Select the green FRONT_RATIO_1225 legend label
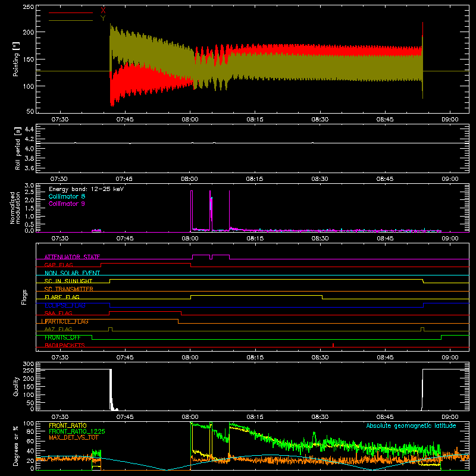This screenshot has width=476, height=476. (x=77, y=431)
